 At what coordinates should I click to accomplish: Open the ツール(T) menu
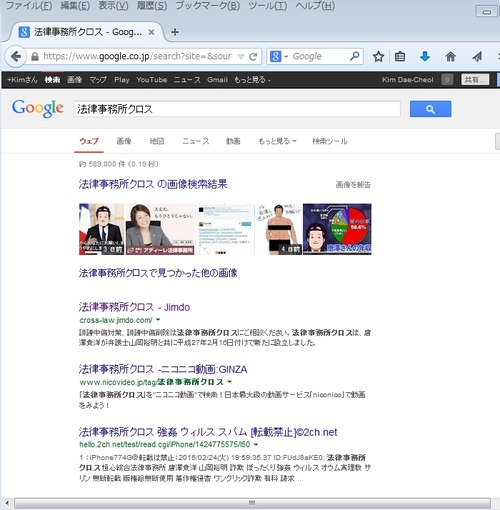pyautogui.click(x=267, y=6)
